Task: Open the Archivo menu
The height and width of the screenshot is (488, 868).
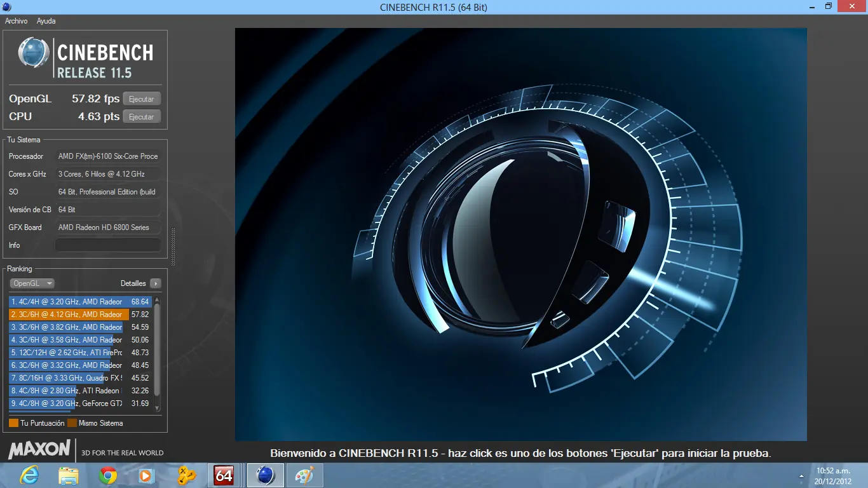Action: point(16,21)
